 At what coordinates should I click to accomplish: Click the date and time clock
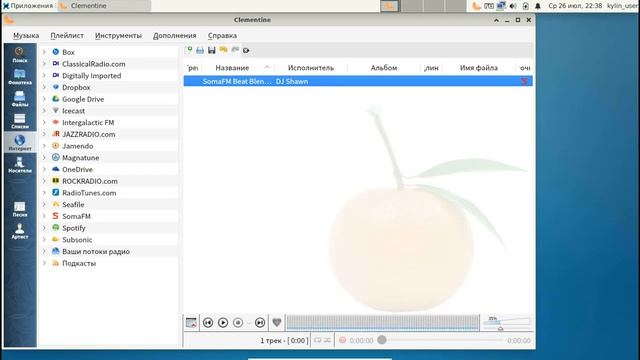pyautogui.click(x=576, y=6)
